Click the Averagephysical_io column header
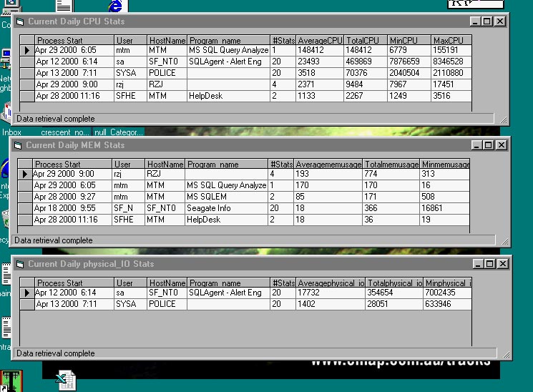The height and width of the screenshot is (392, 533). tap(331, 283)
